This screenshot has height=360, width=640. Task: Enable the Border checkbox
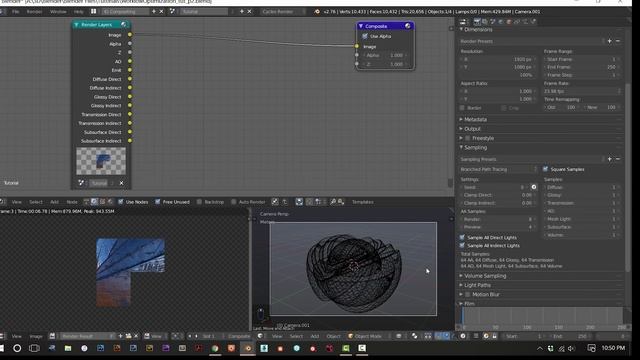click(462, 108)
